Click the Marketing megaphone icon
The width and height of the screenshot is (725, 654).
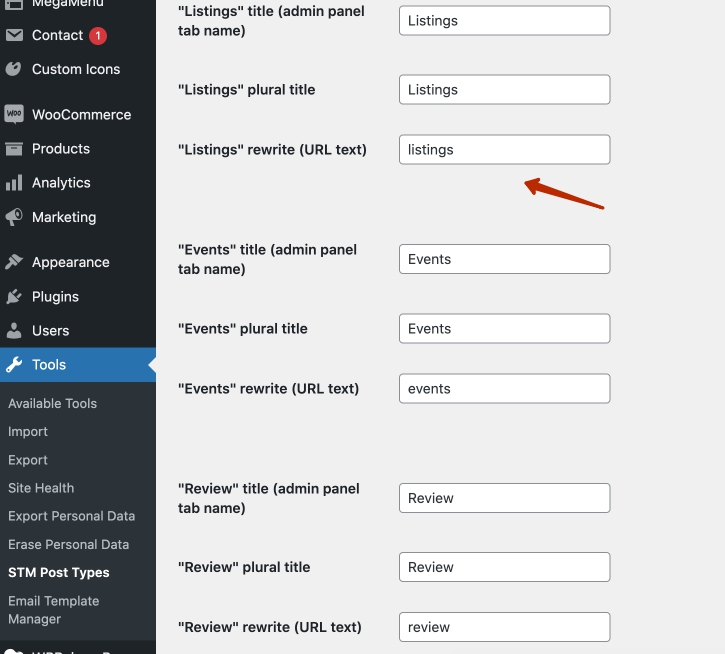pyautogui.click(x=14, y=217)
